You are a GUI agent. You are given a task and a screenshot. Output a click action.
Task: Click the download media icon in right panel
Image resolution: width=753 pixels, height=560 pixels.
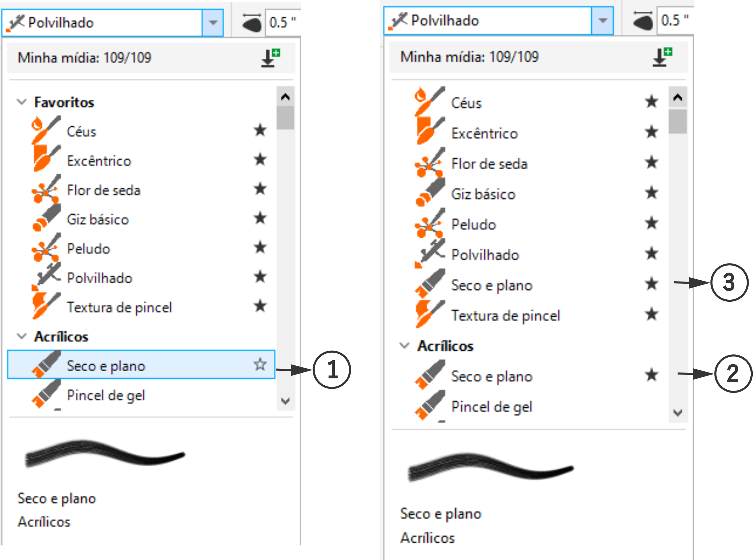tap(662, 57)
